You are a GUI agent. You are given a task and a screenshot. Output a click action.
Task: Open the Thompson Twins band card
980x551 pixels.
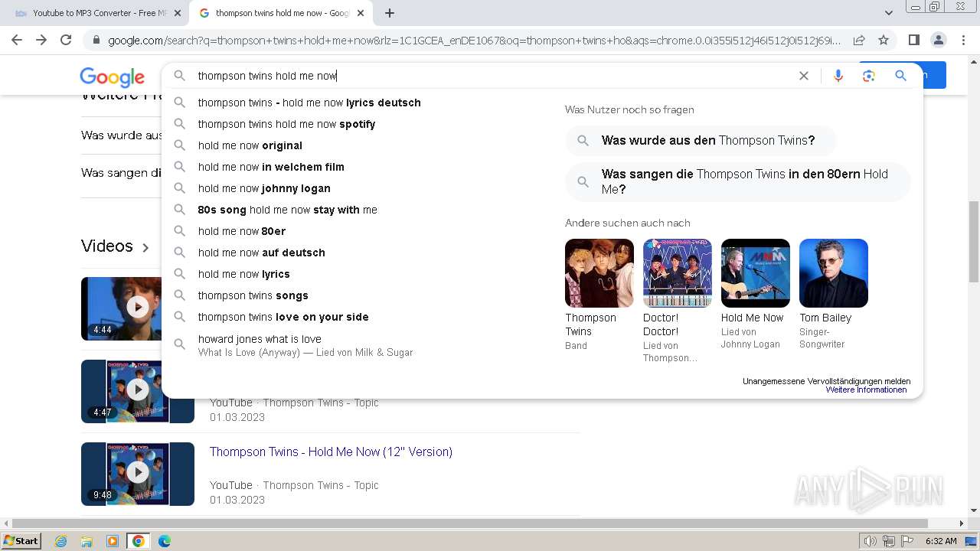coord(599,295)
